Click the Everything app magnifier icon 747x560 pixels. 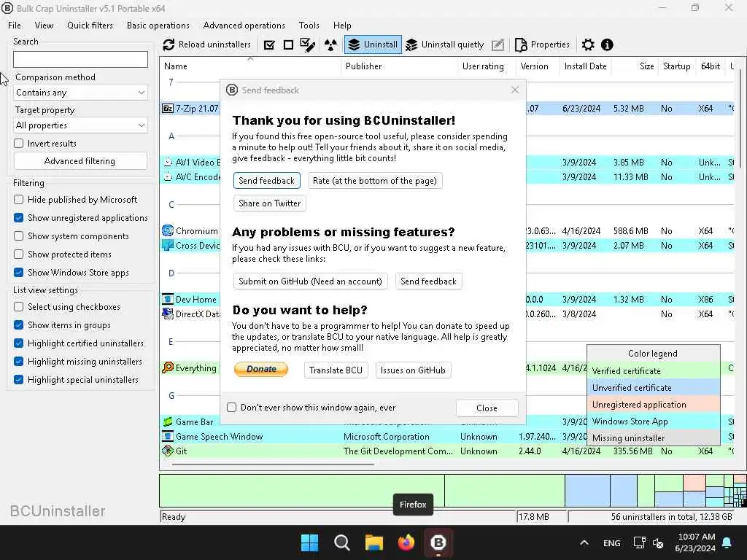pyautogui.click(x=168, y=367)
